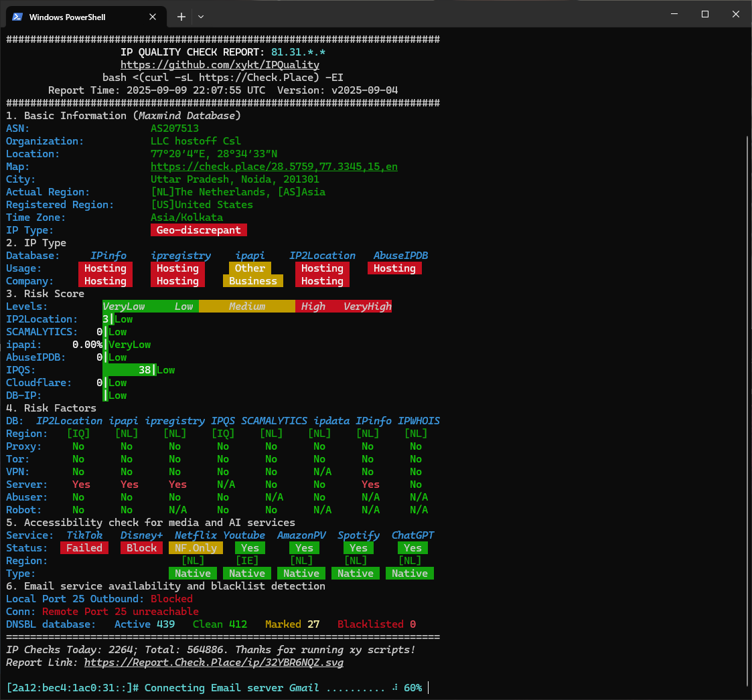Click the IPQS score bar showing 38
The height and width of the screenshot is (700, 752).
coord(129,370)
